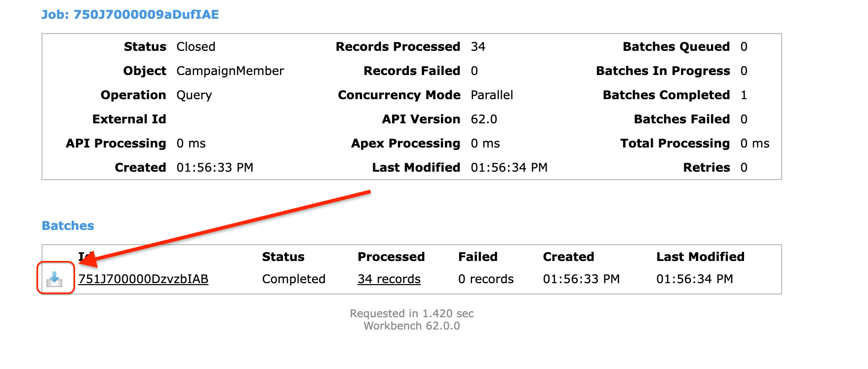The image size is (868, 369).
Task: Click the Total Processing label
Action: coord(675,144)
